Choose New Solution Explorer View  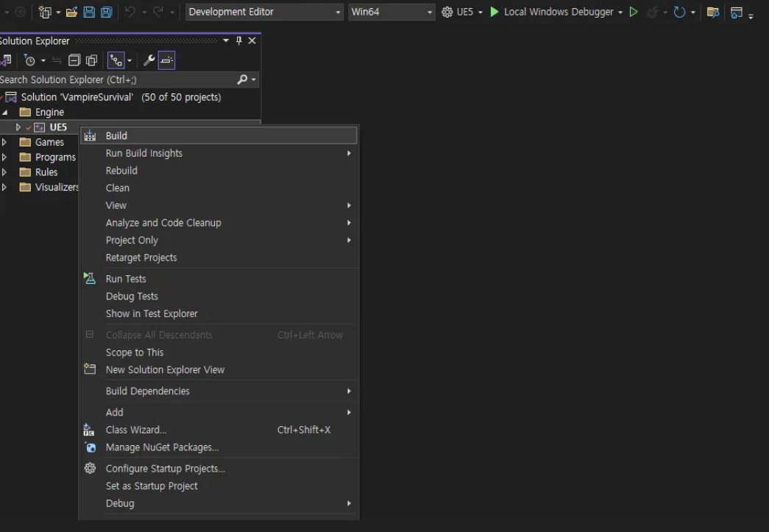click(219, 369)
